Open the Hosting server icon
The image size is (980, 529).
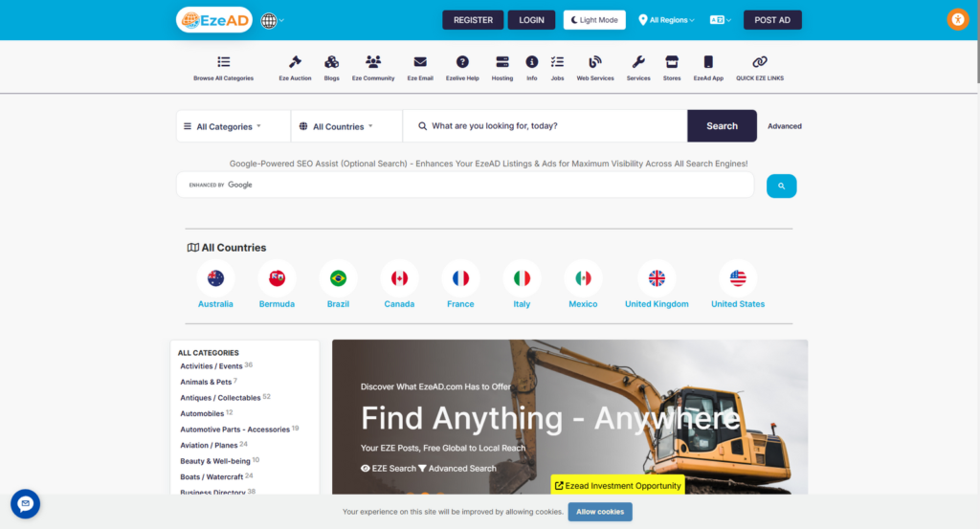click(x=502, y=62)
